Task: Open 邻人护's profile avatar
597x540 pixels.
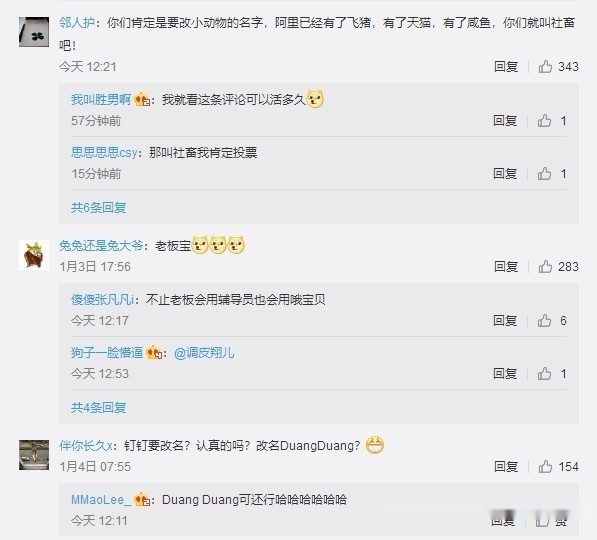Action: (x=34, y=32)
